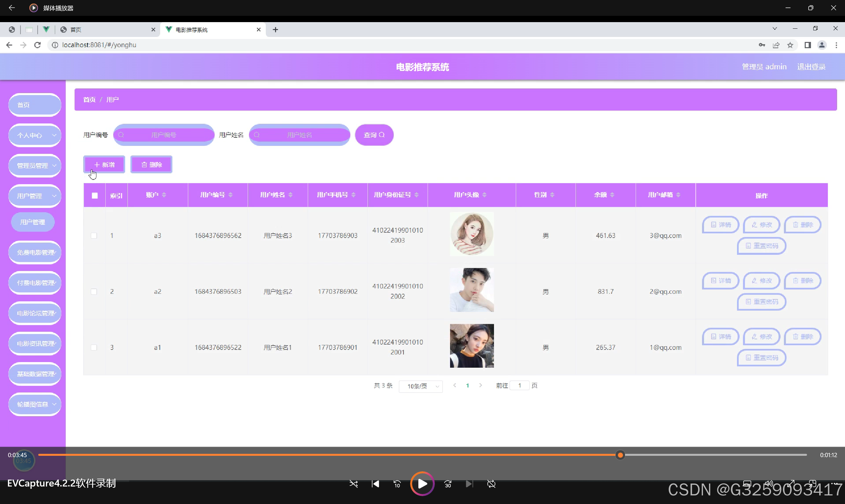Click 重置密码 for user a2
The image size is (845, 504).
pyautogui.click(x=761, y=302)
